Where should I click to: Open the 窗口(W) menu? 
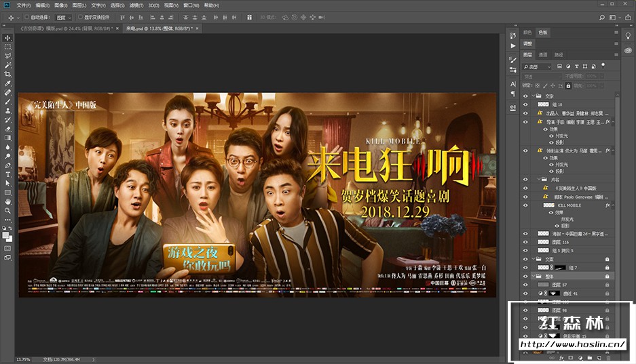(x=191, y=5)
